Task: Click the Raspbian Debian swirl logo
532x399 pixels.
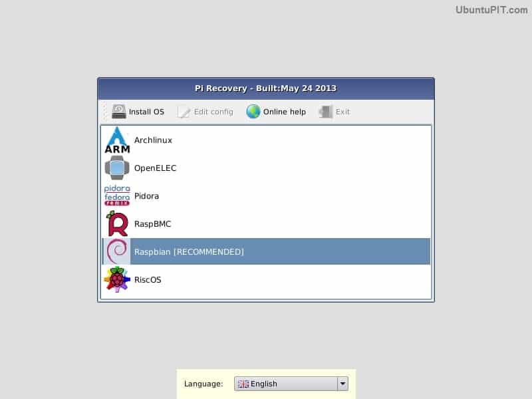Action: coord(117,251)
